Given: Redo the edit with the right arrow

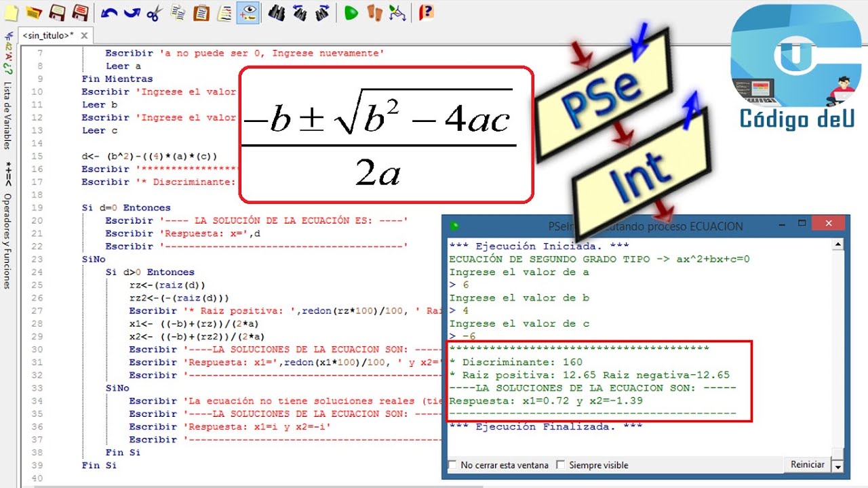Looking at the screenshot, I should pos(132,12).
